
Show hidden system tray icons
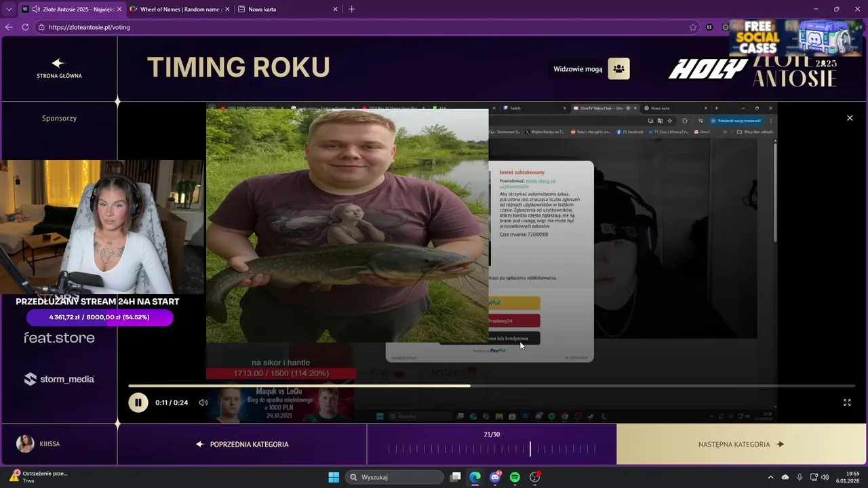[x=770, y=477]
